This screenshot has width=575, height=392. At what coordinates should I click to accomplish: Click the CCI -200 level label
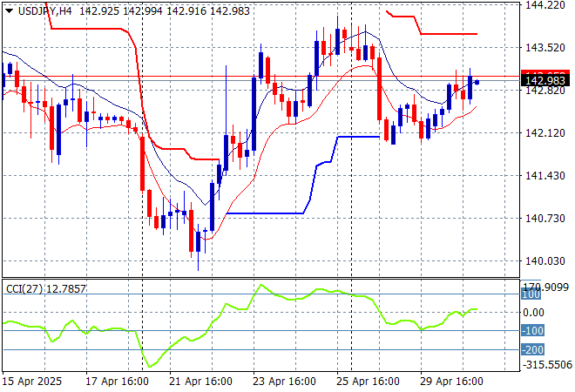[x=532, y=350]
